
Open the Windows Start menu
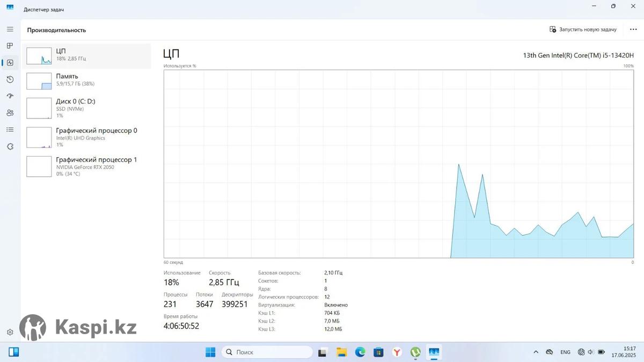[x=210, y=352]
